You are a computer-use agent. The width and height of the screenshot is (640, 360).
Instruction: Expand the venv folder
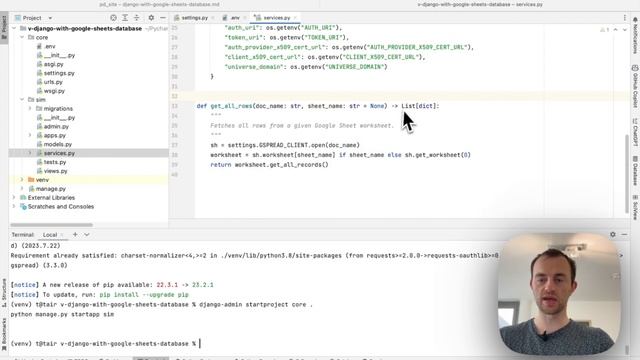[22, 180]
